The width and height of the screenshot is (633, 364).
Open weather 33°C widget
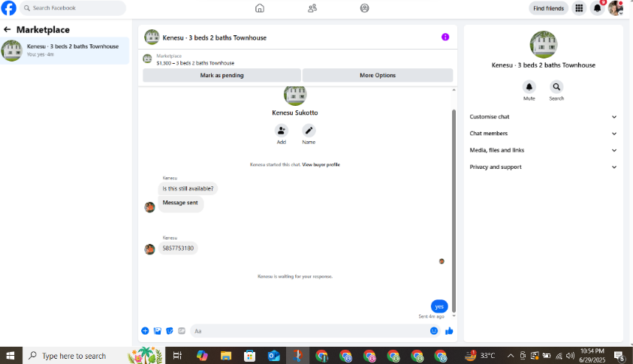point(480,356)
